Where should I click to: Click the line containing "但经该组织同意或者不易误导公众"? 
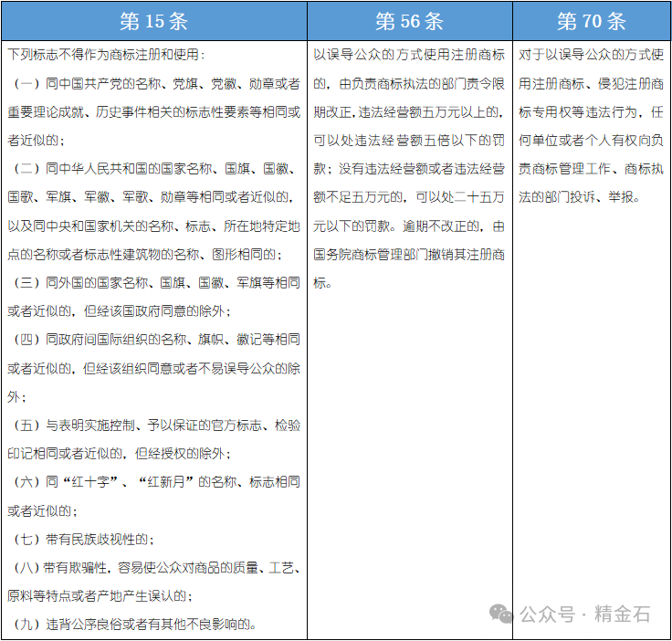point(154,369)
